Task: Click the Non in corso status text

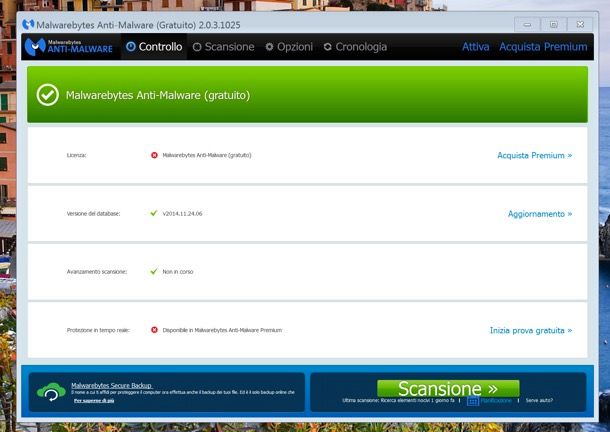Action: [178, 272]
